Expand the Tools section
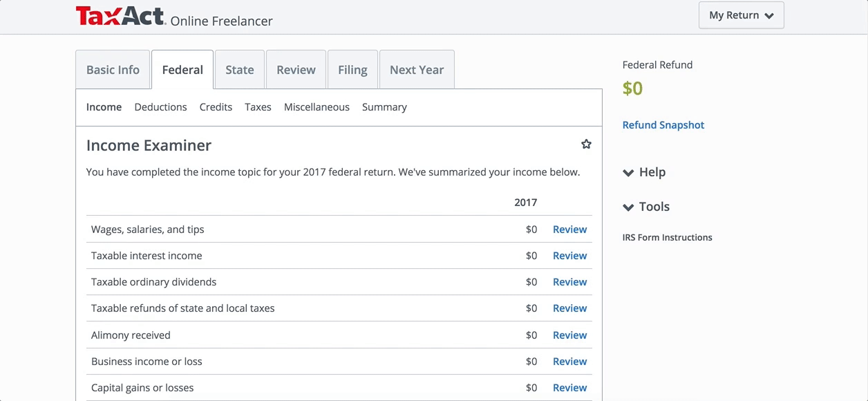This screenshot has height=401, width=868. coord(646,207)
